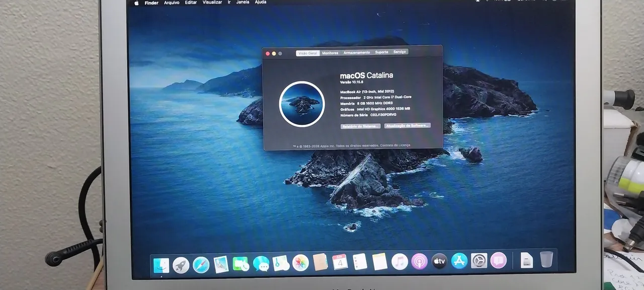Open Calendar icon in dock
This screenshot has width=644, height=290.
[x=340, y=262]
